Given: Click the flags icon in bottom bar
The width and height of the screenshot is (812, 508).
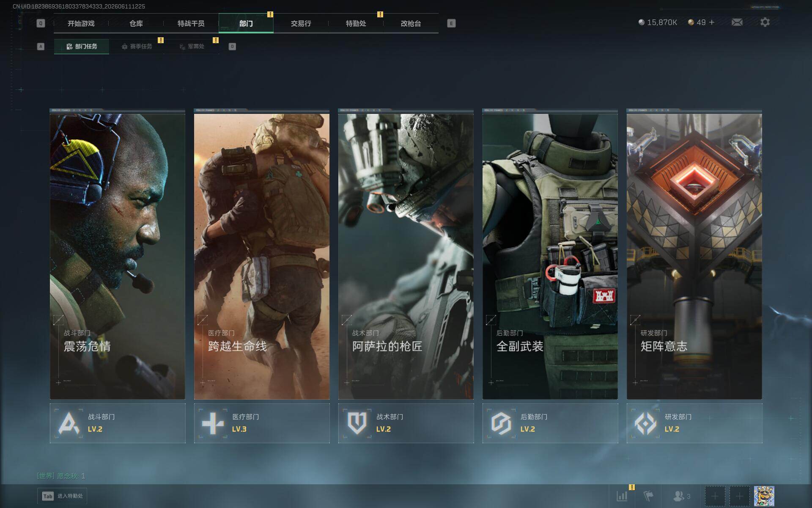Looking at the screenshot, I should click(x=648, y=496).
